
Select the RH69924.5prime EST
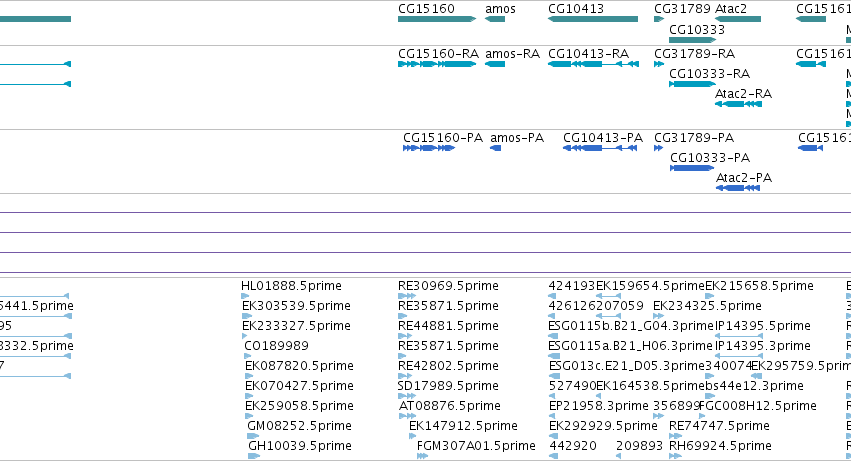pos(720,446)
